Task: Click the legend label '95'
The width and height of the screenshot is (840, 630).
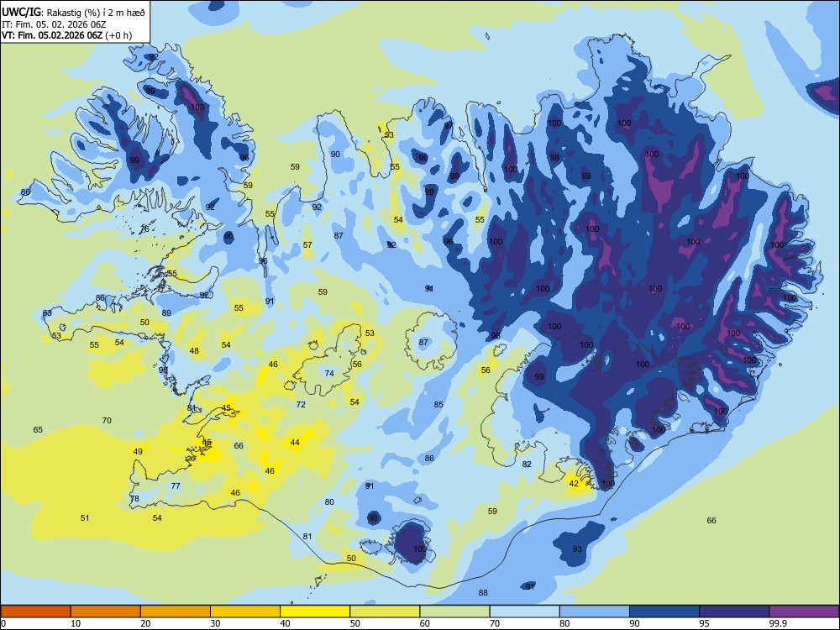Action: 705,623
